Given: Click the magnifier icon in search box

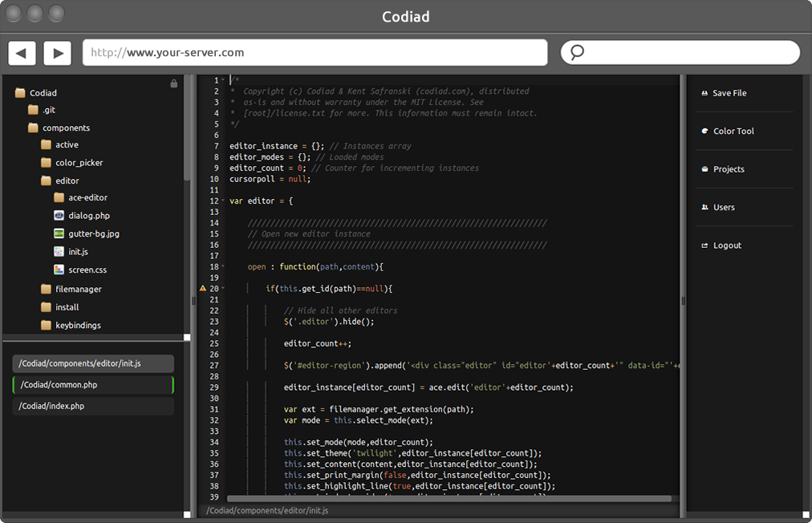Looking at the screenshot, I should 577,52.
